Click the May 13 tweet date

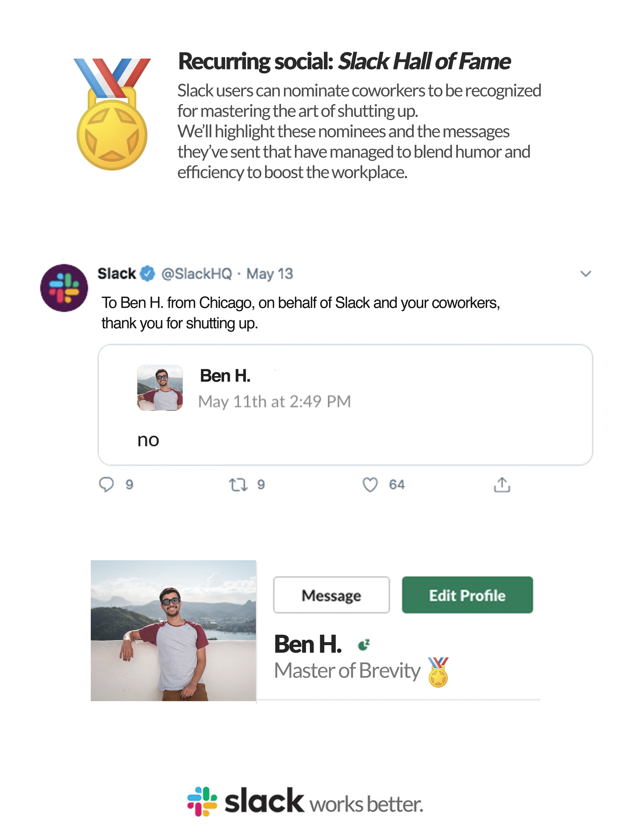270,273
